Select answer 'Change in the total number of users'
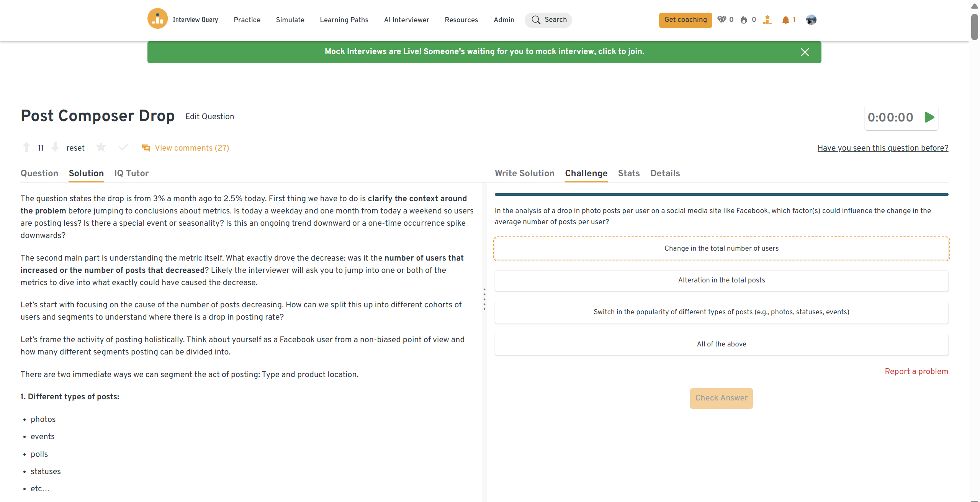This screenshot has width=980, height=502. (x=721, y=248)
